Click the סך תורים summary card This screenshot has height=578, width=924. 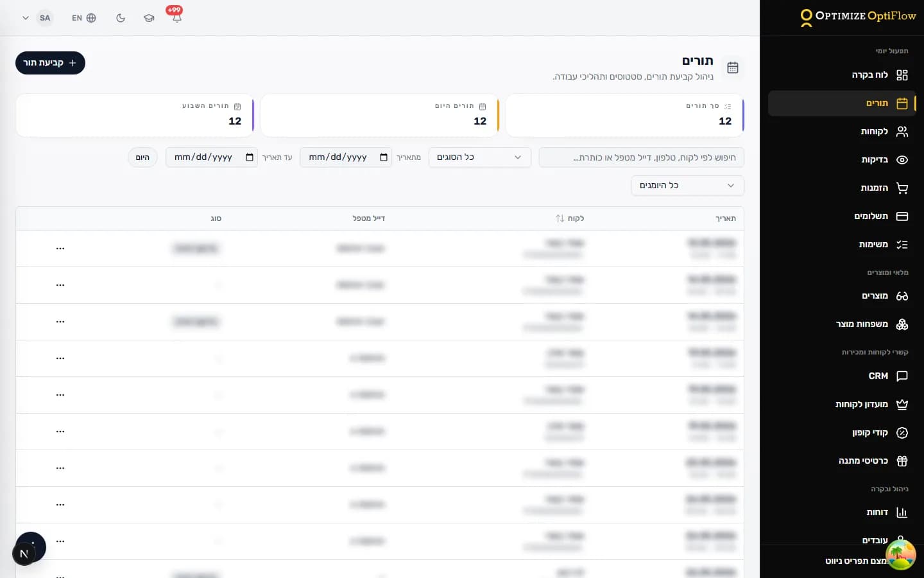click(x=625, y=116)
